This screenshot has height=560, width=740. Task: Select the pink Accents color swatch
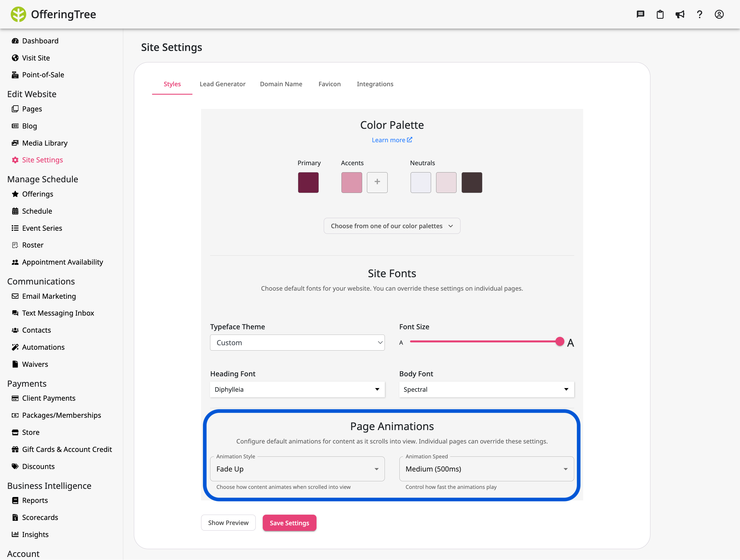coord(352,182)
